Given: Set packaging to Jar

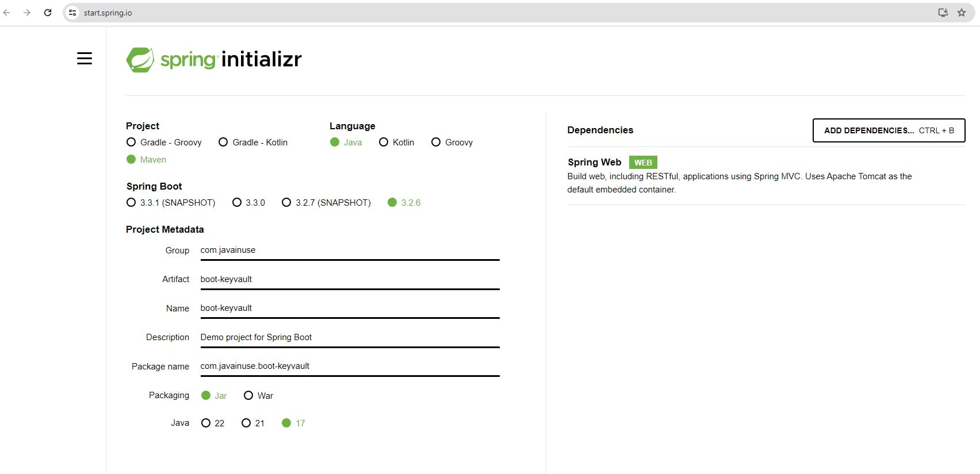Looking at the screenshot, I should [x=214, y=395].
